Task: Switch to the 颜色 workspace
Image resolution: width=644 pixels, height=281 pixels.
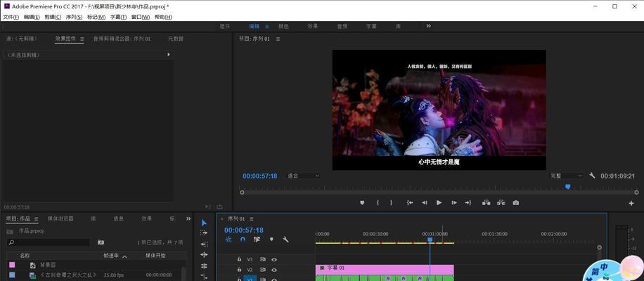Action: click(283, 26)
